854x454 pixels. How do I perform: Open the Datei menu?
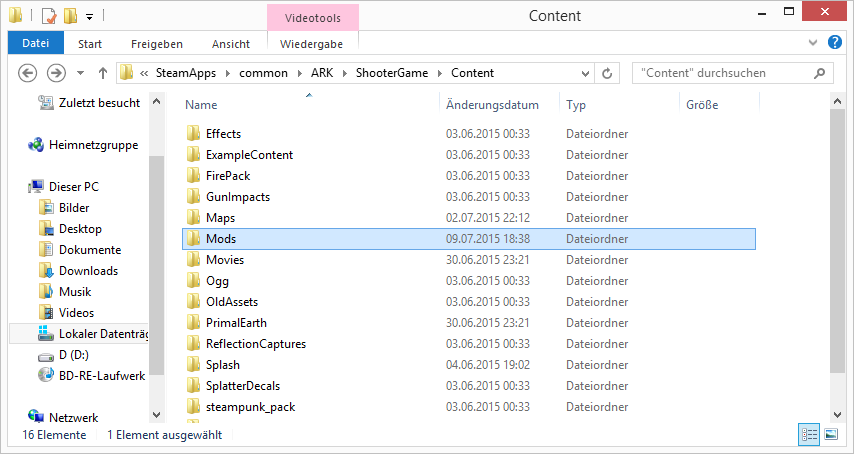tap(35, 44)
